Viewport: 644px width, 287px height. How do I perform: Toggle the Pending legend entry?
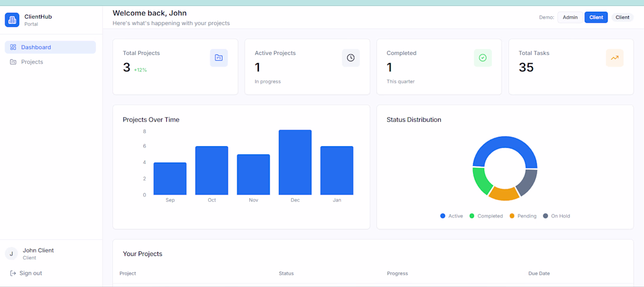(523, 216)
